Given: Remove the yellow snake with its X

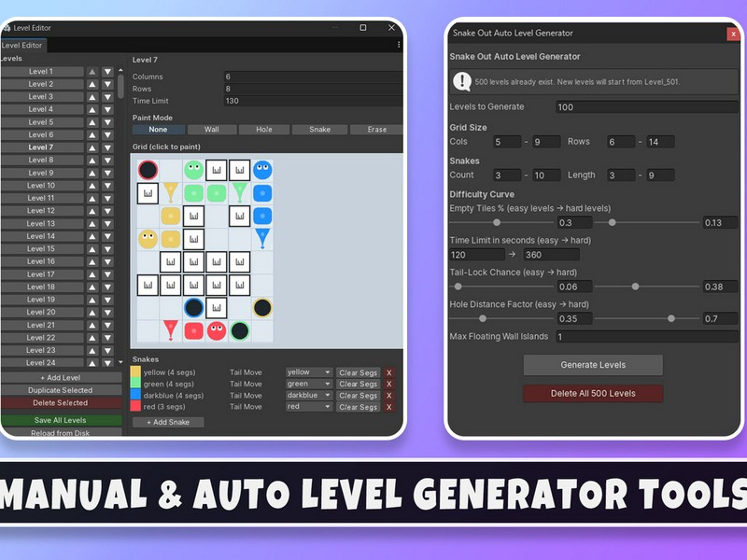Looking at the screenshot, I should click(389, 372).
